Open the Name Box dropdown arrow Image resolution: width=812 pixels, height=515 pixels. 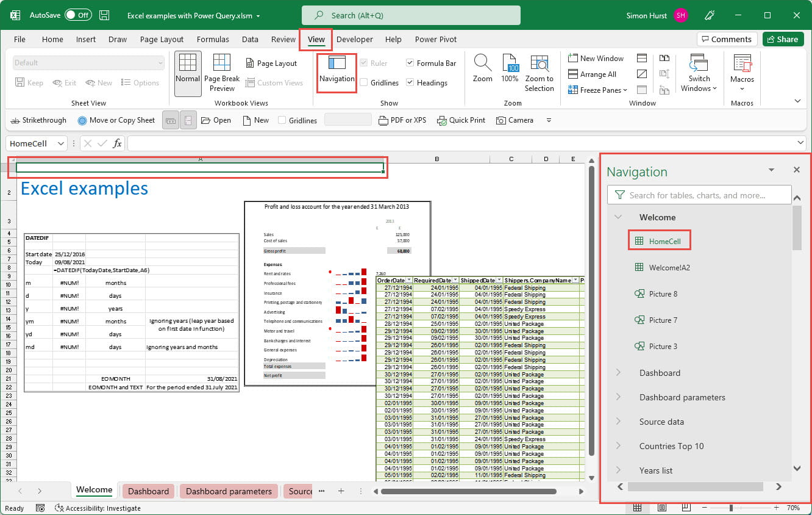[60, 144]
